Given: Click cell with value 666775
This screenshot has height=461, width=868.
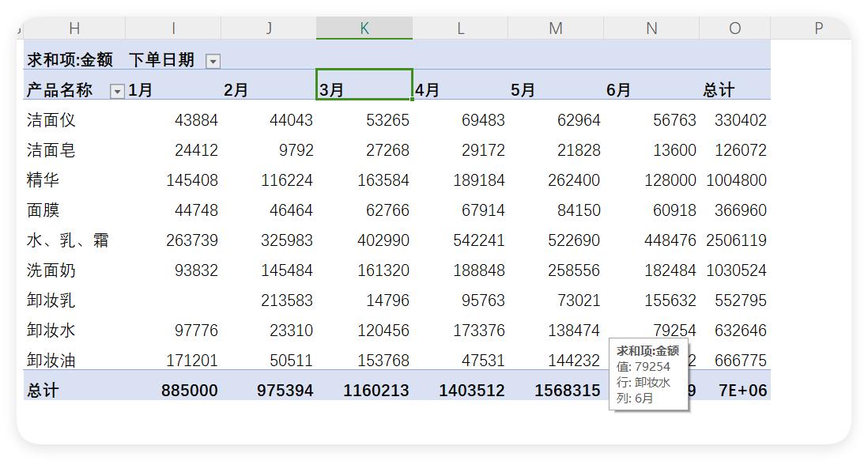Looking at the screenshot, I should [x=741, y=361].
